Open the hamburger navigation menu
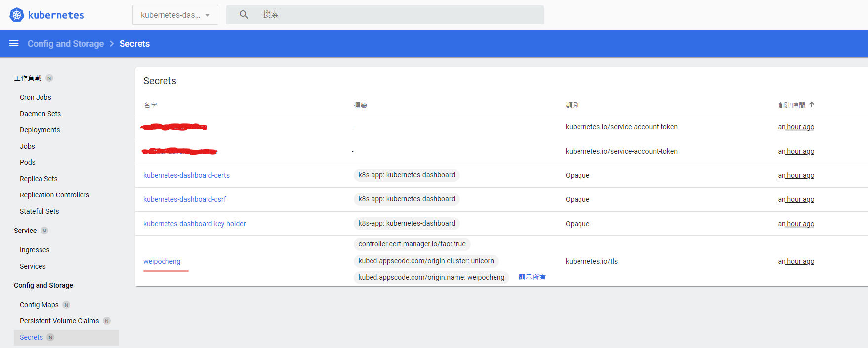The image size is (868, 348). tap(14, 43)
